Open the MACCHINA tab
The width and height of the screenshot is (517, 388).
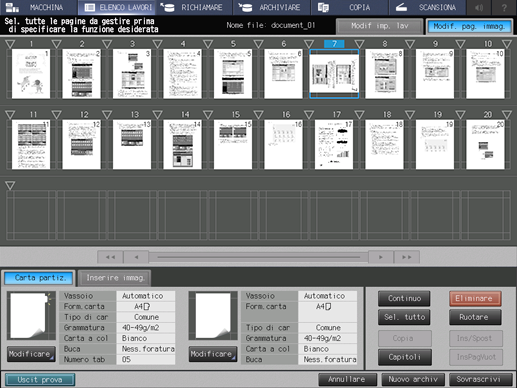39,7
